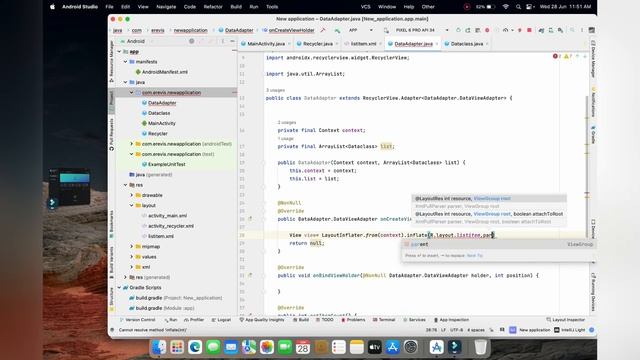640x360 pixels.
Task: Collapse the java folder node
Action: [126, 82]
